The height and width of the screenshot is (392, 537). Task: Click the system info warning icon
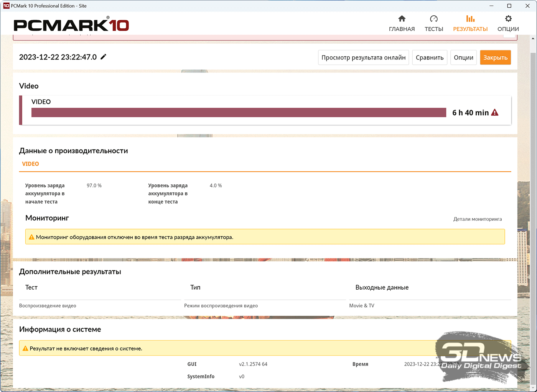[x=25, y=348]
